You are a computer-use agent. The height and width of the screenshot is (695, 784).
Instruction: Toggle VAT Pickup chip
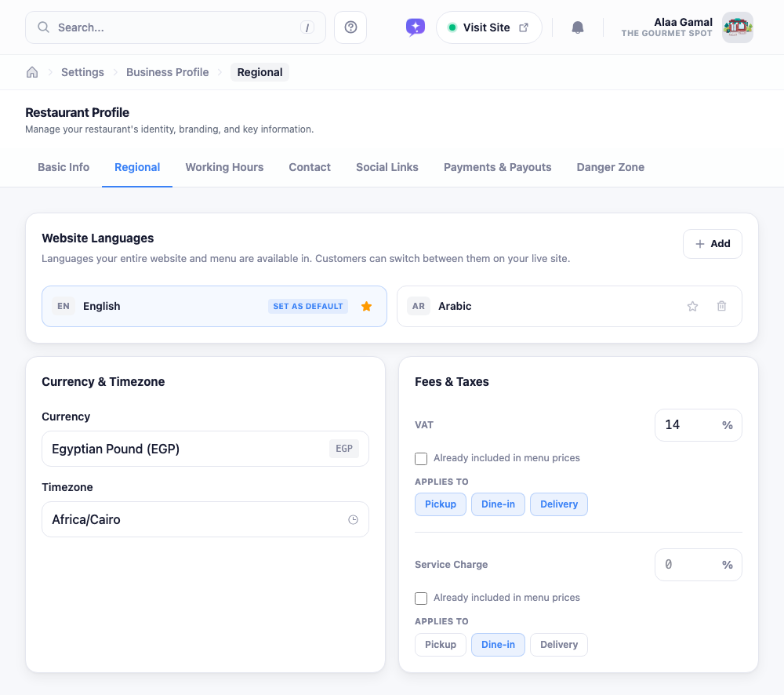pos(441,504)
